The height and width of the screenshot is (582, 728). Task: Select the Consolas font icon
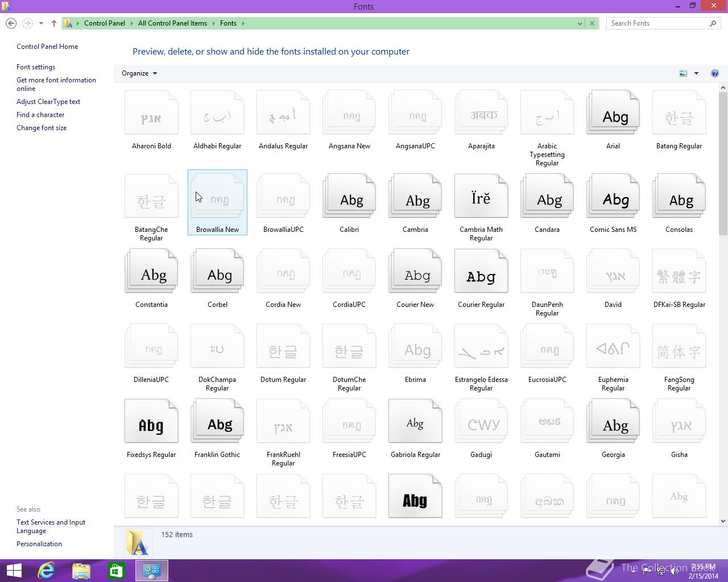pyautogui.click(x=679, y=197)
